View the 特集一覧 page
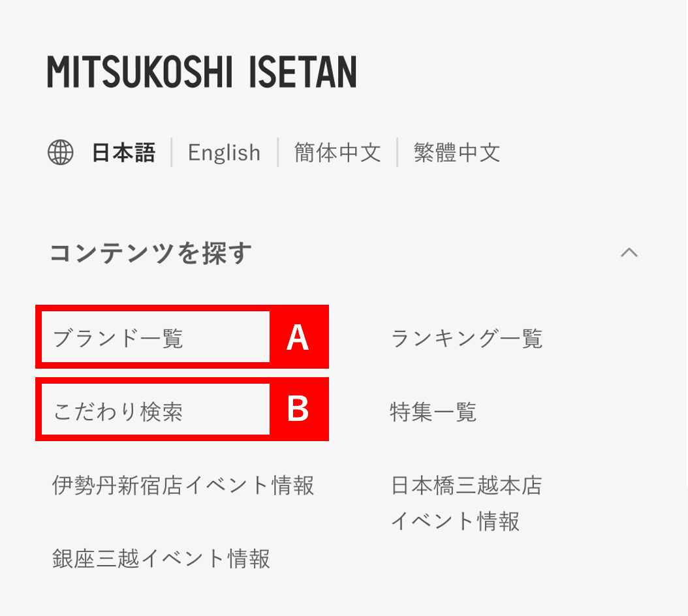Viewport: 688px width, 616px height. click(433, 412)
